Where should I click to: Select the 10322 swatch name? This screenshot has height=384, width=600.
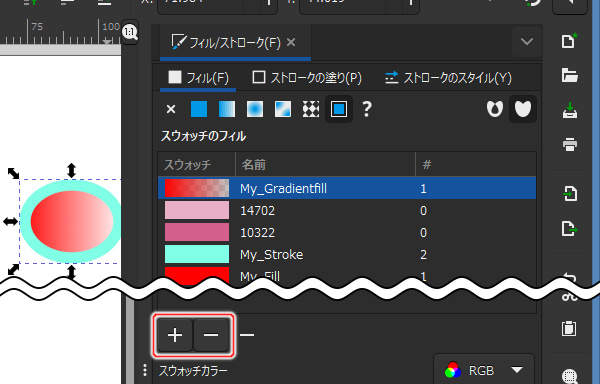[257, 233]
